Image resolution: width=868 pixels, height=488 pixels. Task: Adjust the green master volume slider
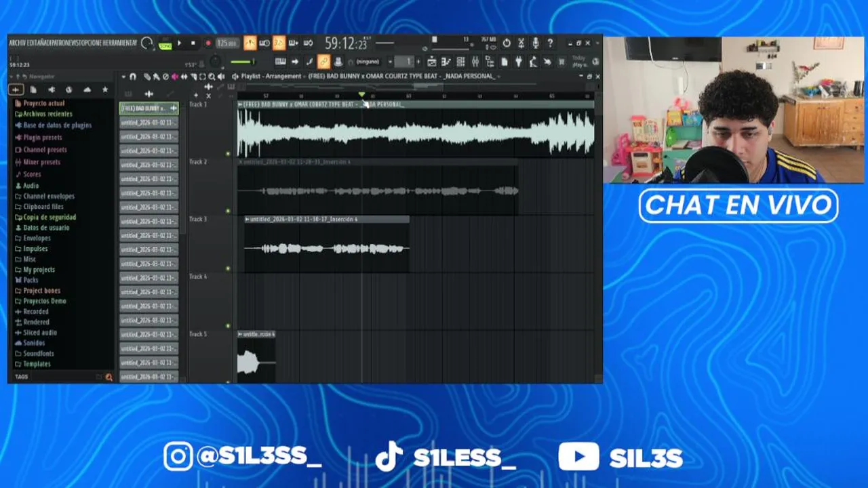coord(242,62)
